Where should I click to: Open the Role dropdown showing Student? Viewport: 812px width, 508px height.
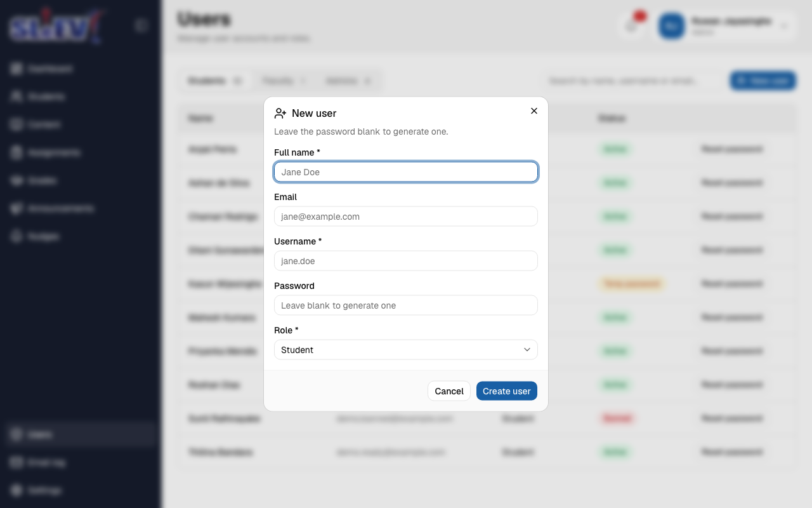pyautogui.click(x=406, y=350)
